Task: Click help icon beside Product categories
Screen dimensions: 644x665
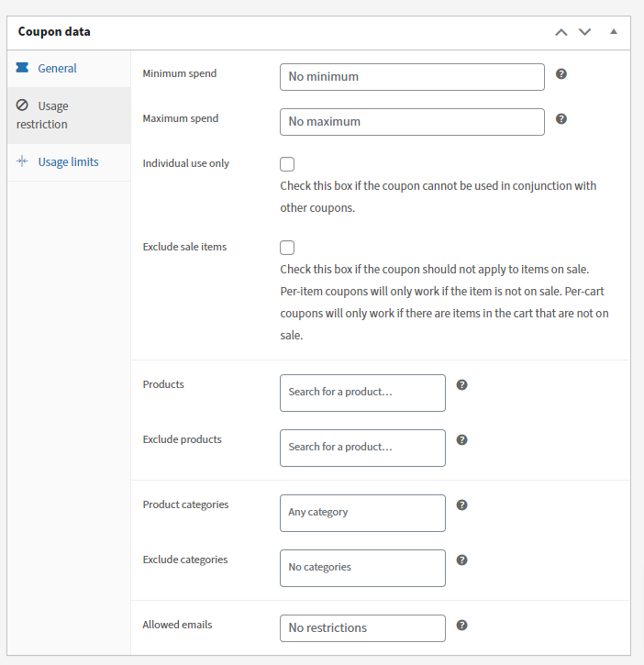Action: [462, 504]
